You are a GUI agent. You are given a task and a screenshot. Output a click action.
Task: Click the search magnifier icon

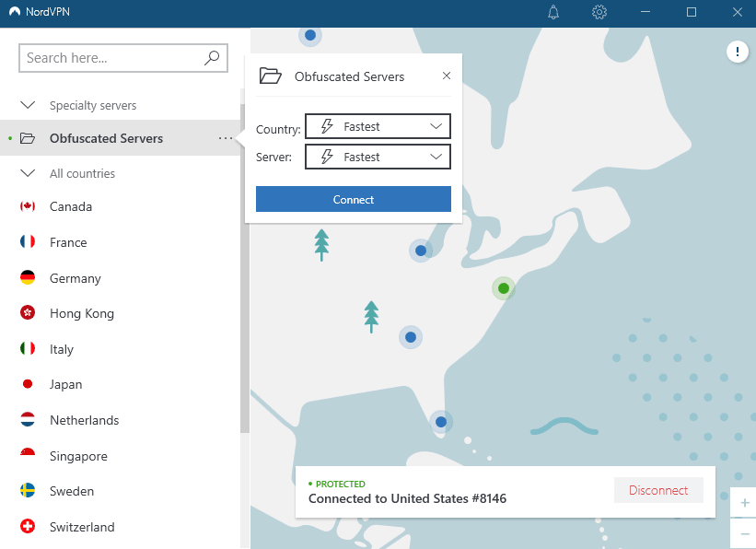[212, 58]
